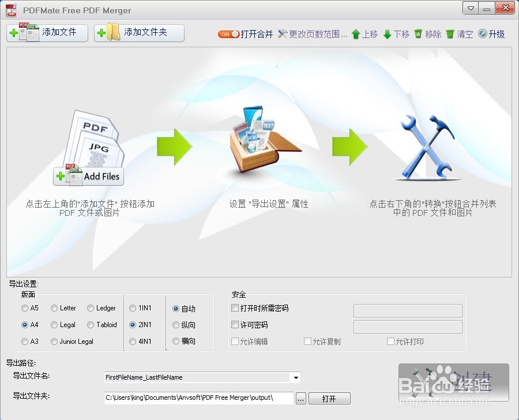Click the 清空 clear all icon

(450, 34)
